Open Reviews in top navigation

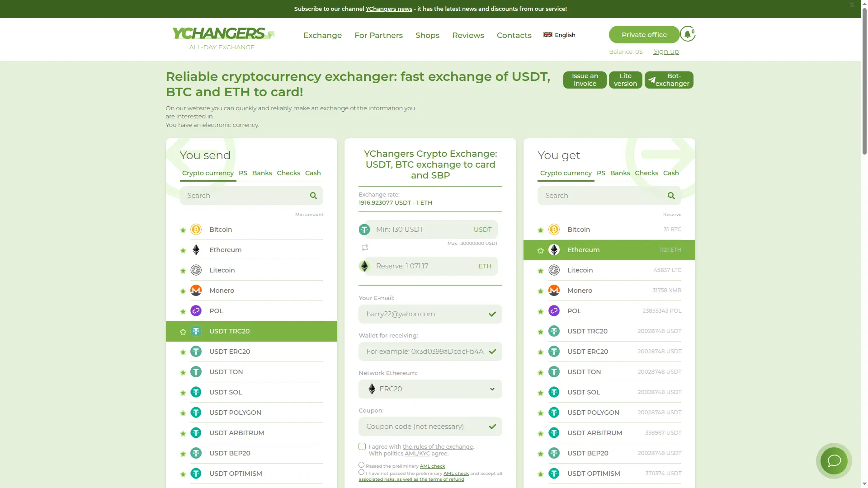click(x=468, y=35)
